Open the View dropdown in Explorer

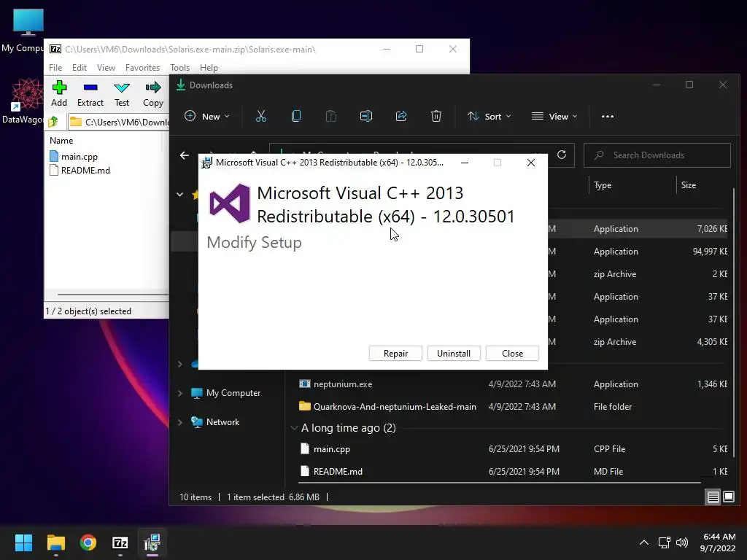(554, 116)
